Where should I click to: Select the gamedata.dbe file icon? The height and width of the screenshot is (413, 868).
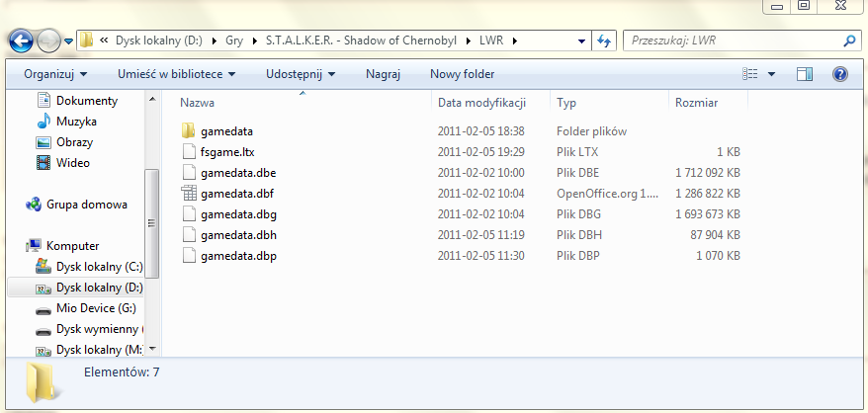pyautogui.click(x=189, y=173)
